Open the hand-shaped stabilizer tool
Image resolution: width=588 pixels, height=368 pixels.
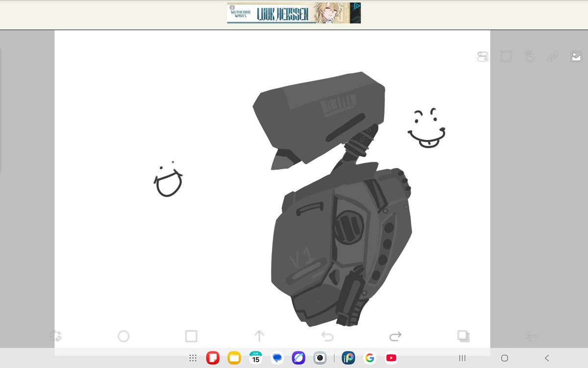pos(529,57)
